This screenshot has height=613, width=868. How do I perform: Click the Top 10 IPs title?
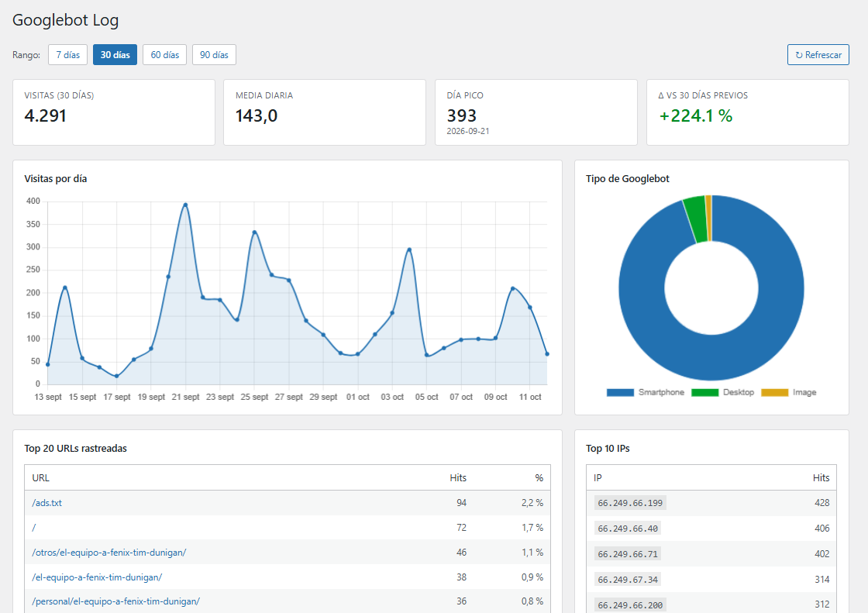pyautogui.click(x=608, y=449)
